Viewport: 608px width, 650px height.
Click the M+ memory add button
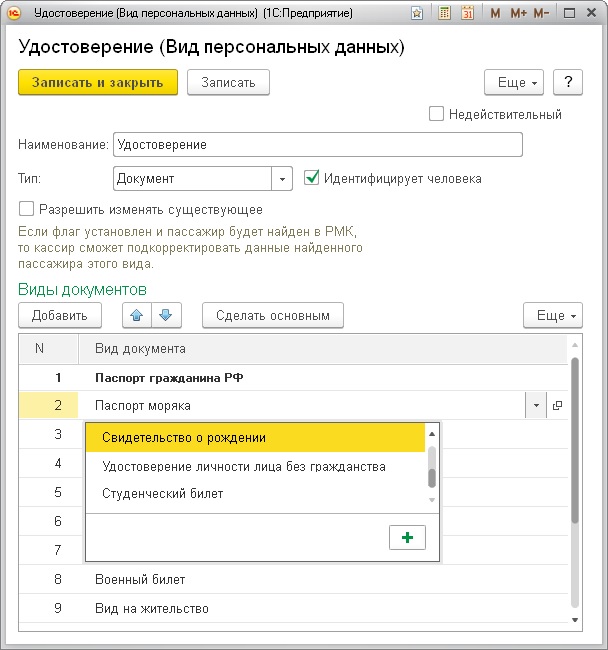[518, 14]
